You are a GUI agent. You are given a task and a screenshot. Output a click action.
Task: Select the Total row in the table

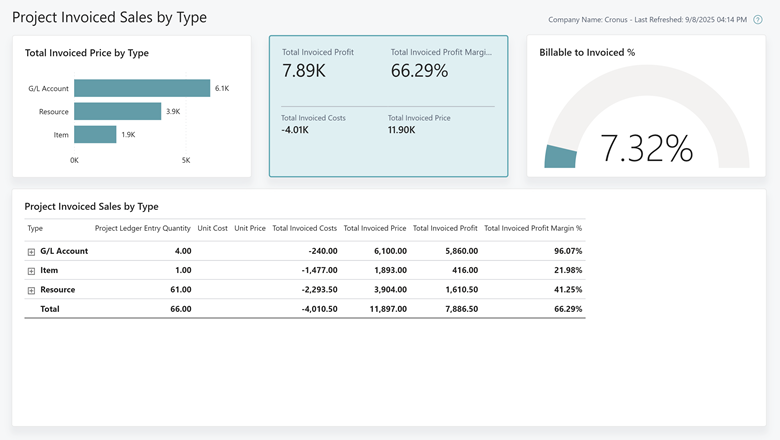coord(50,309)
